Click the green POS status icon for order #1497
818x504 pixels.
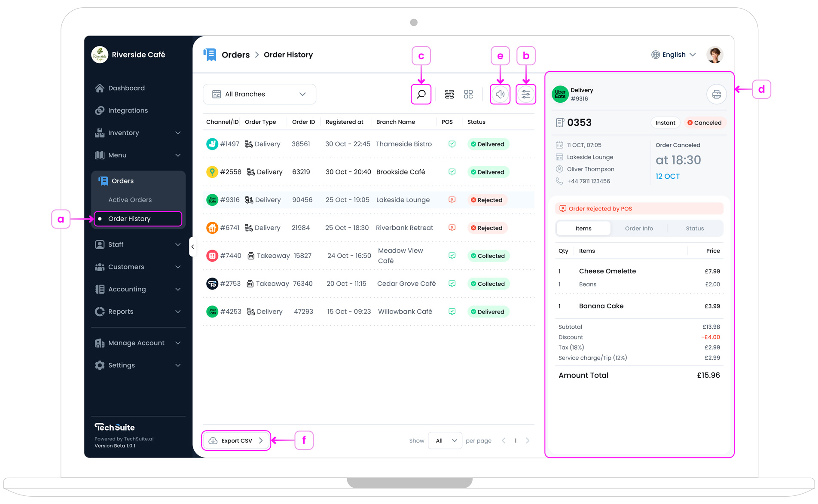point(452,144)
